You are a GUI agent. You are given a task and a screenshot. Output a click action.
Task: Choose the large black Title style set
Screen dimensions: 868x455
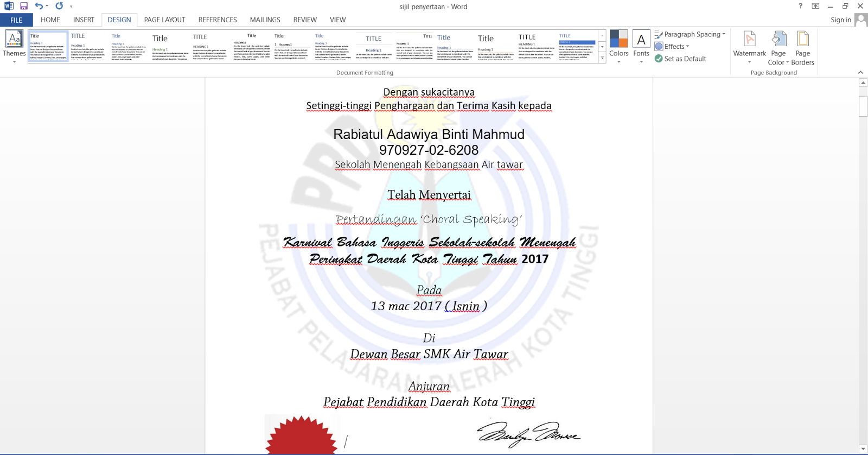coord(170,46)
